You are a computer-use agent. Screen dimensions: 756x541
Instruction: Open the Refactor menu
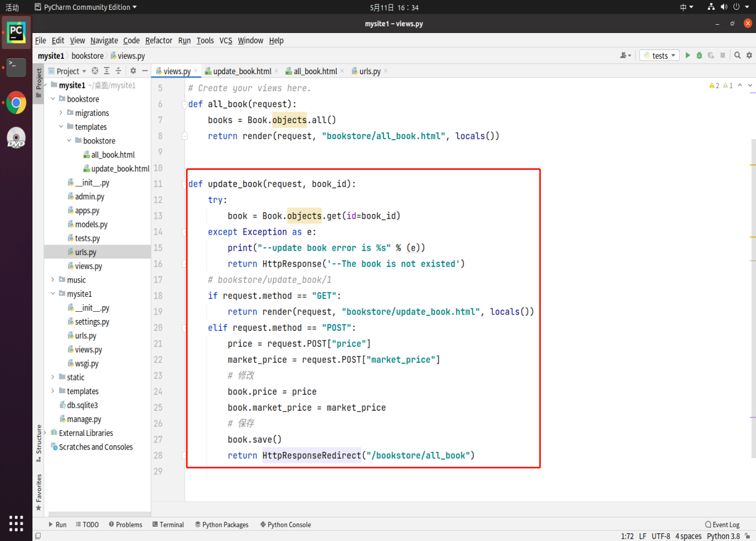[158, 40]
